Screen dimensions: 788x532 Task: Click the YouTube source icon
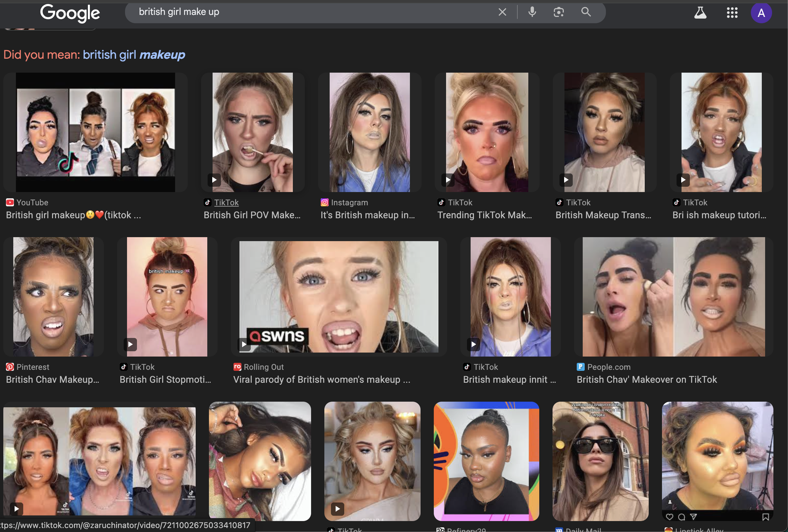pos(10,202)
